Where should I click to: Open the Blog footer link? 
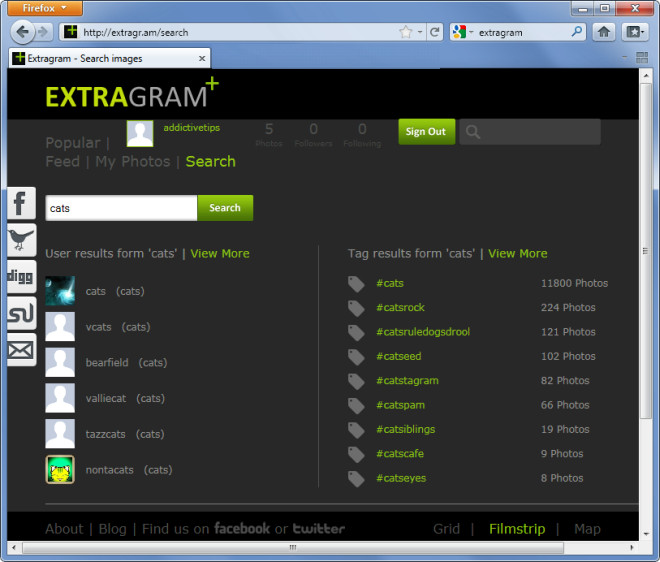(112, 529)
